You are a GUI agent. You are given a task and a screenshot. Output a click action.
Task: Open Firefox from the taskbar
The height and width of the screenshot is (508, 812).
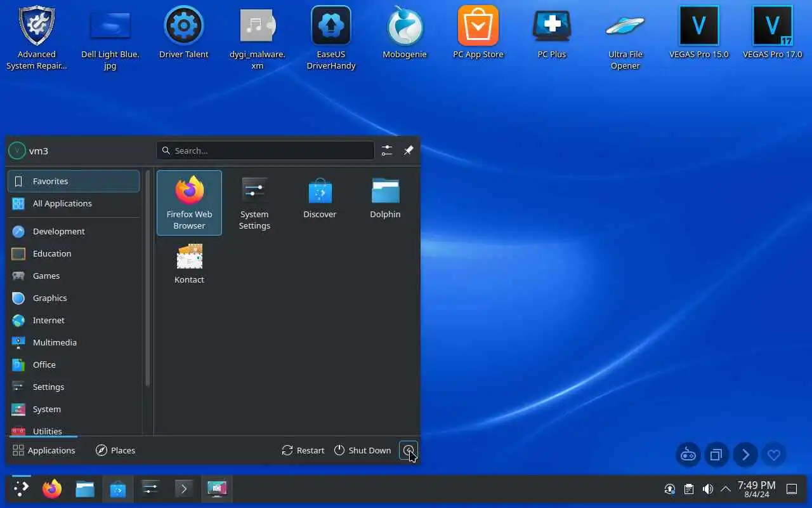(52, 489)
